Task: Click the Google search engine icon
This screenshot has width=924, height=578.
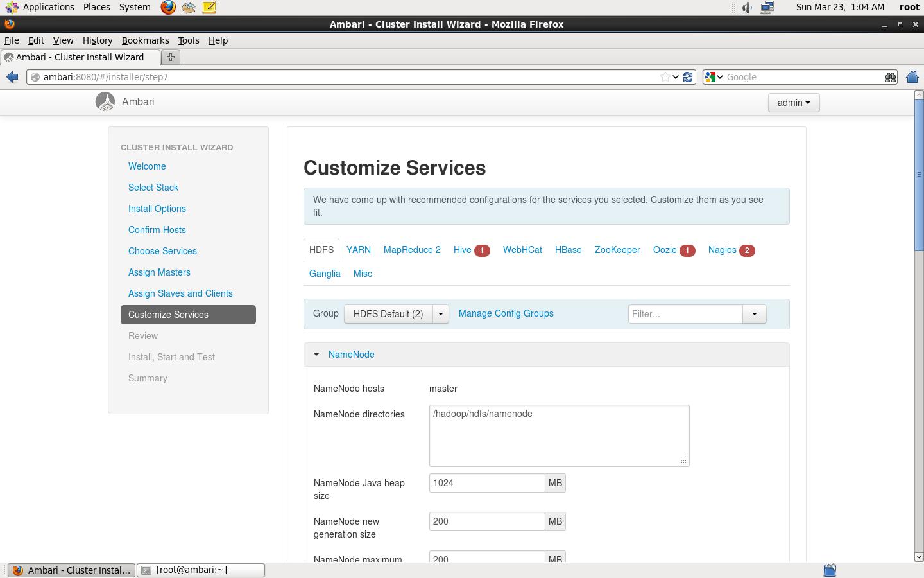Action: (x=711, y=76)
